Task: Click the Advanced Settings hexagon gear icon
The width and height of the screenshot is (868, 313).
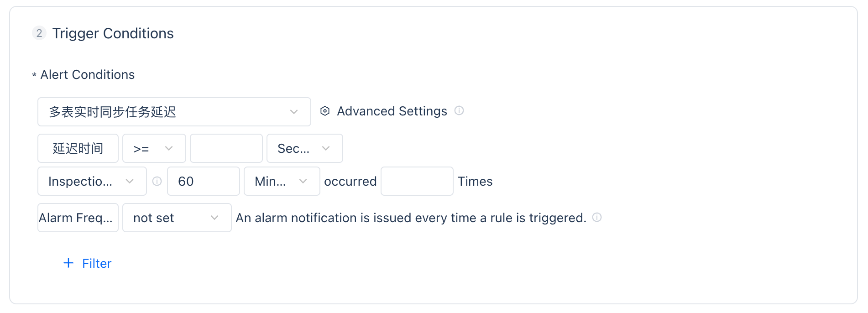Action: point(325,111)
